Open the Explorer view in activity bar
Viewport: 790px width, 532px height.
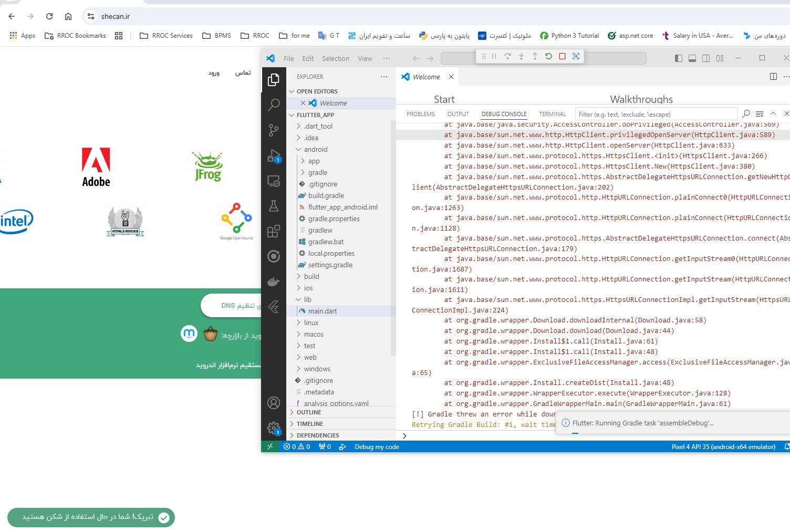click(274, 79)
